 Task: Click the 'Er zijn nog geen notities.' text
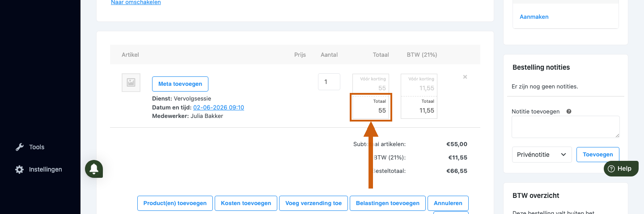(545, 86)
